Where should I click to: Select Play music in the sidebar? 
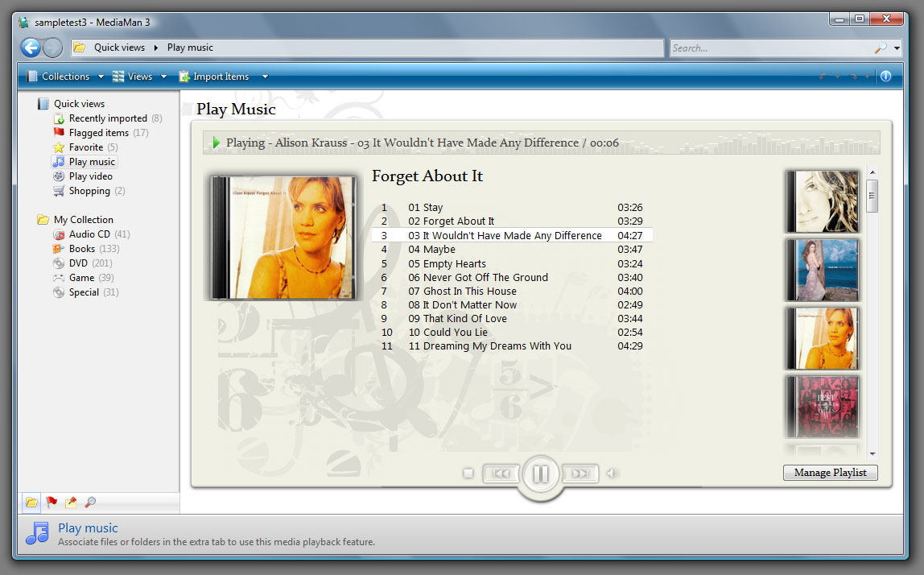[85, 162]
